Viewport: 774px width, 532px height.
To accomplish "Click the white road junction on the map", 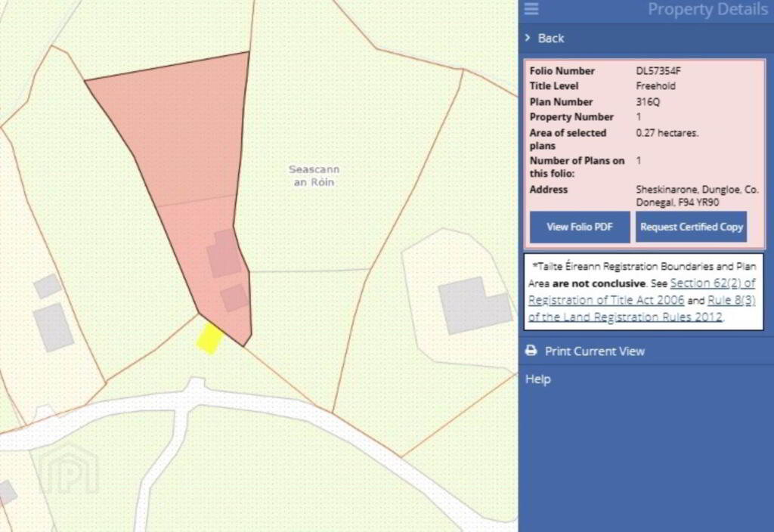I will (x=195, y=393).
